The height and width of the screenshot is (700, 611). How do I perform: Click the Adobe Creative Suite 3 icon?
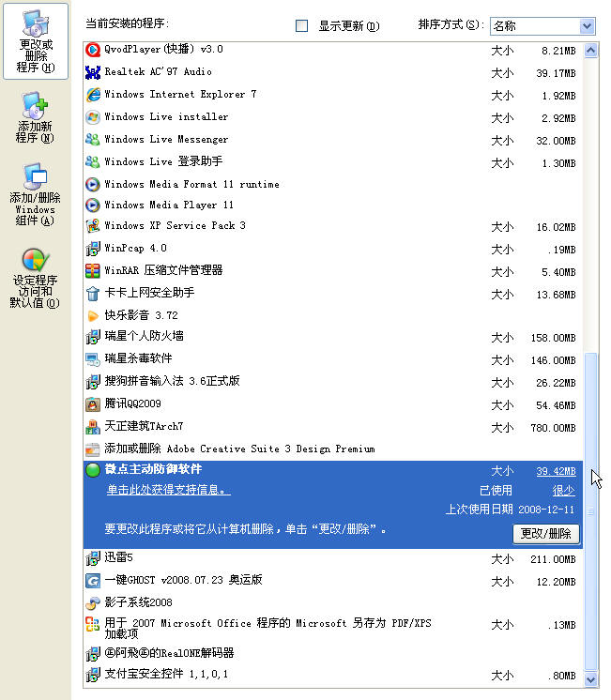click(93, 449)
